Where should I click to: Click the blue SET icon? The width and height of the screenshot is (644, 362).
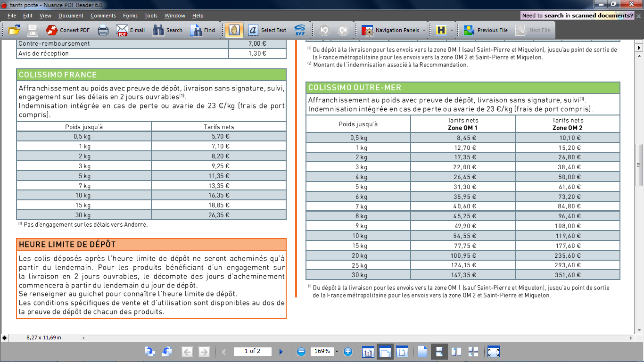(x=300, y=30)
